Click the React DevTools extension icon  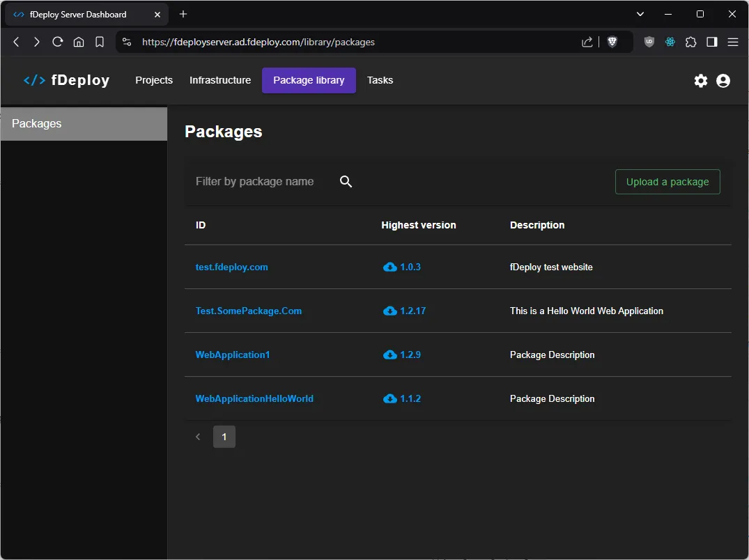(670, 42)
